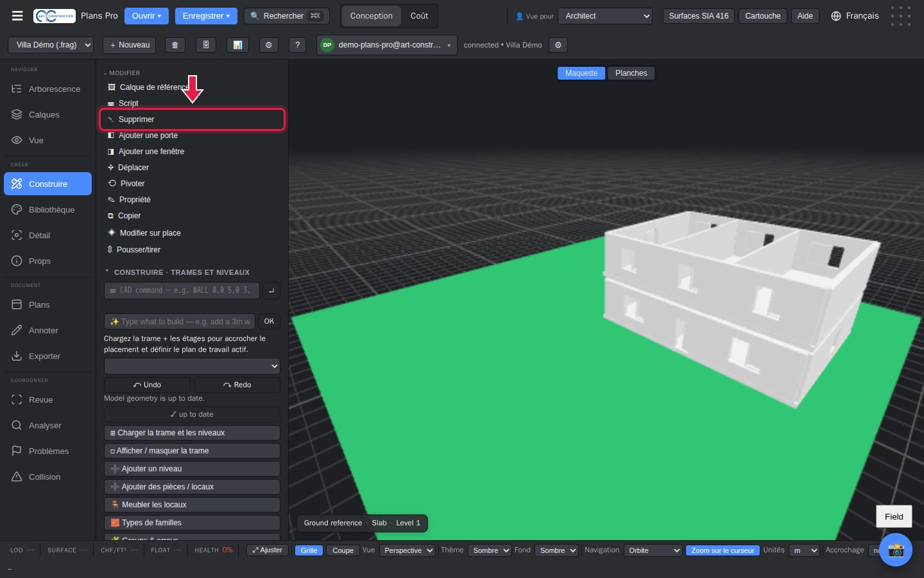Open the Orbite navigation dropdown
This screenshot has width=924, height=578.
click(653, 550)
